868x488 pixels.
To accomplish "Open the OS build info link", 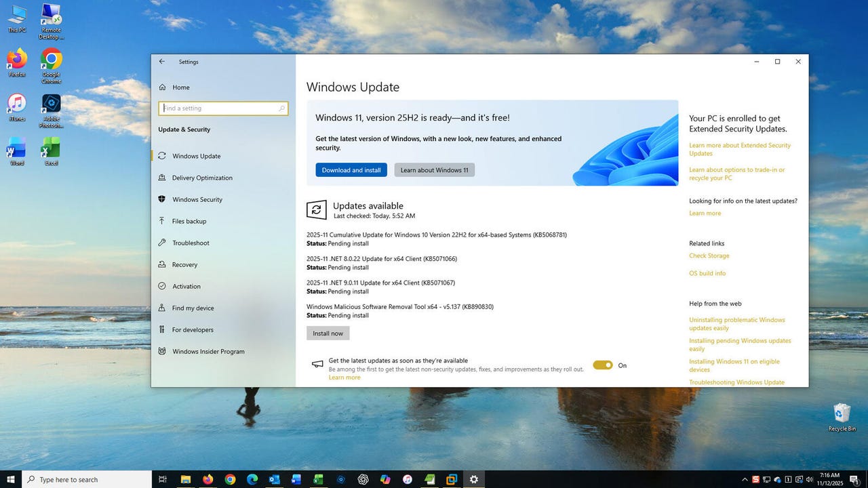I will coord(707,273).
